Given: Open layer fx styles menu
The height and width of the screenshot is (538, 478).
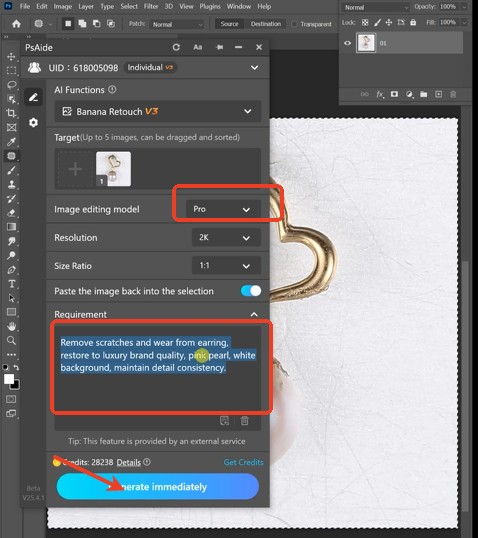Looking at the screenshot, I should point(380,94).
